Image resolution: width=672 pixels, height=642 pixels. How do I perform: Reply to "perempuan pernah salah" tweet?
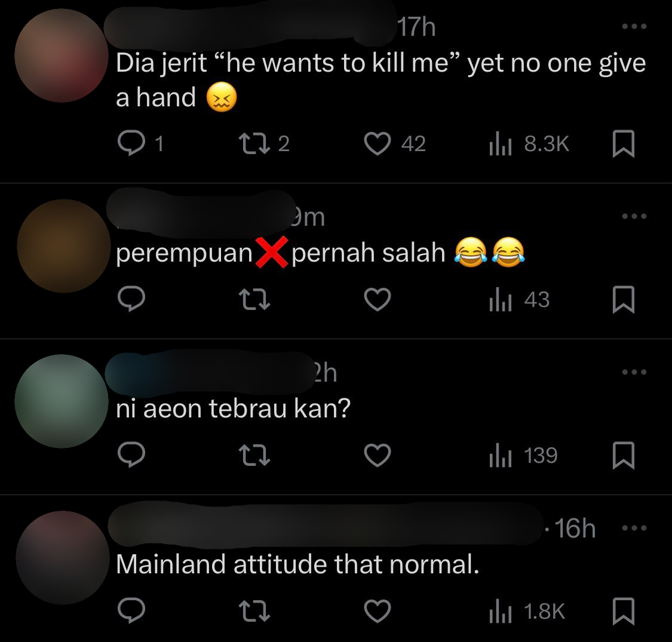(131, 299)
